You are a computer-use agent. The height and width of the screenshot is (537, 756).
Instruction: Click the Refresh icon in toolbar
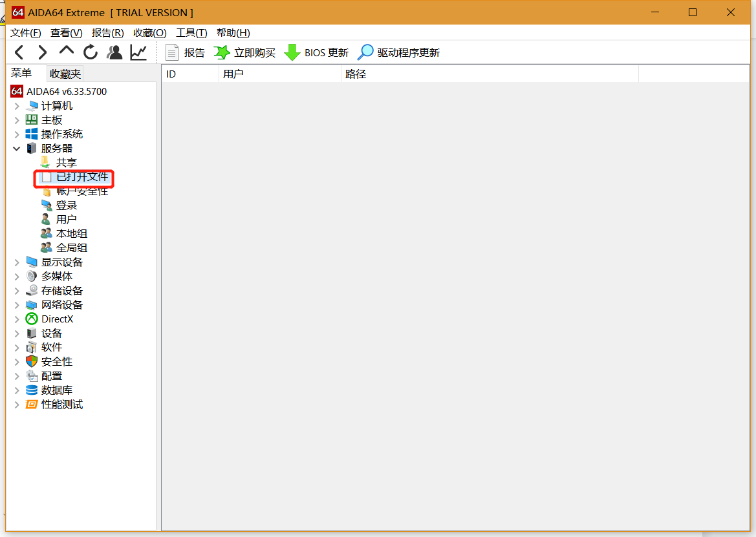pos(91,52)
